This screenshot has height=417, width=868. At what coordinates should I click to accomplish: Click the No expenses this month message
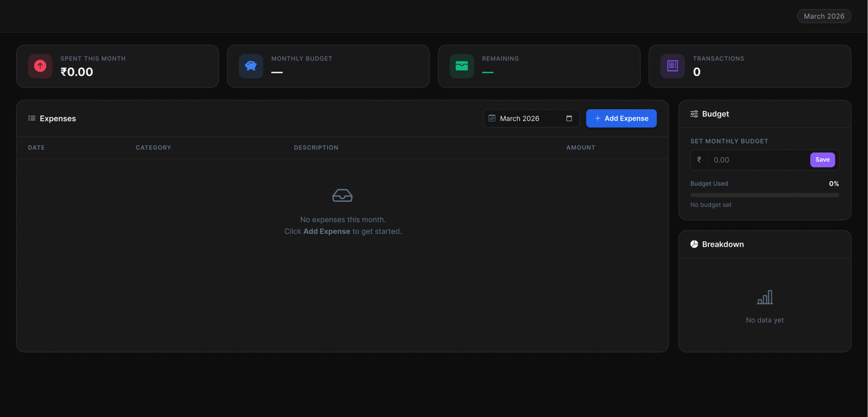click(343, 220)
